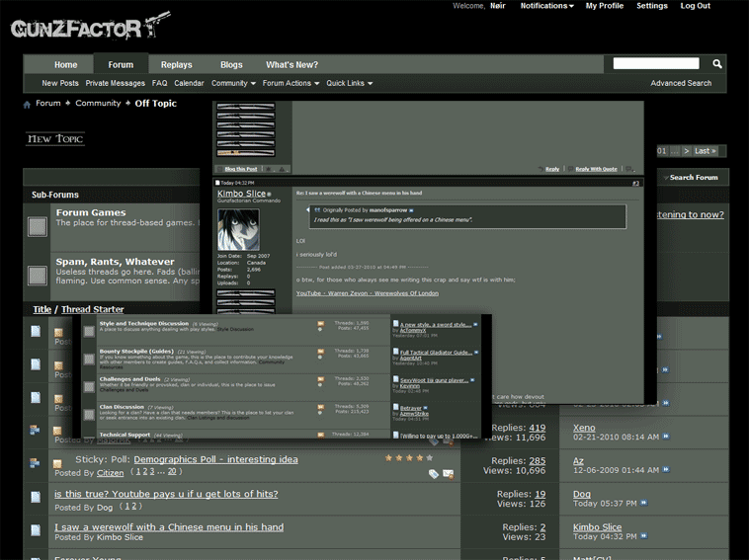Open the Search Forum dropdown

(692, 177)
